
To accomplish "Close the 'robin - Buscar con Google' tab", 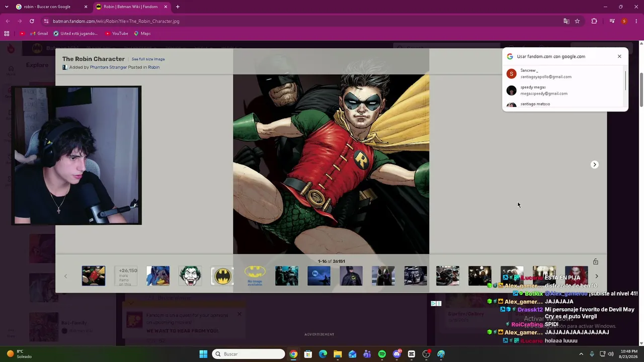I will (86, 7).
